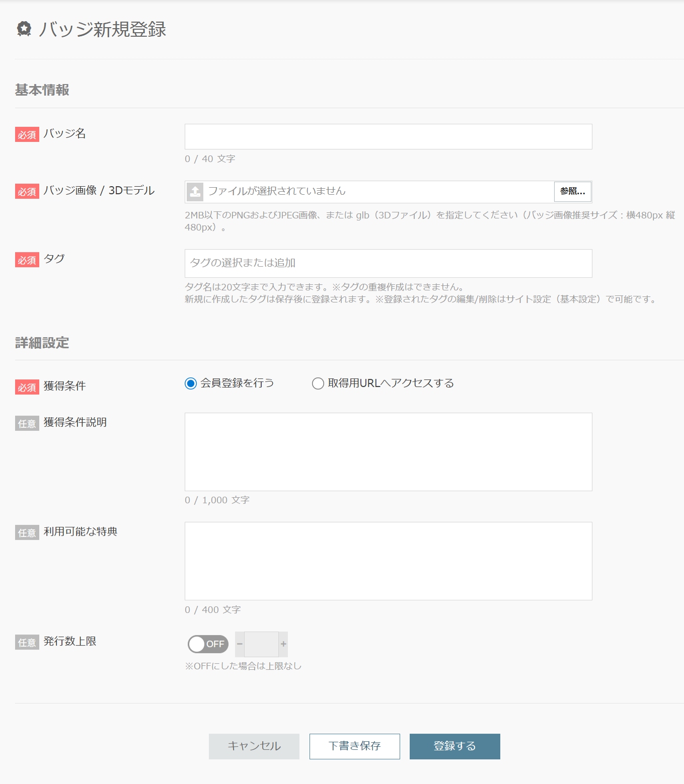Toggle the 発行数上限 OFF switch

[x=208, y=644]
